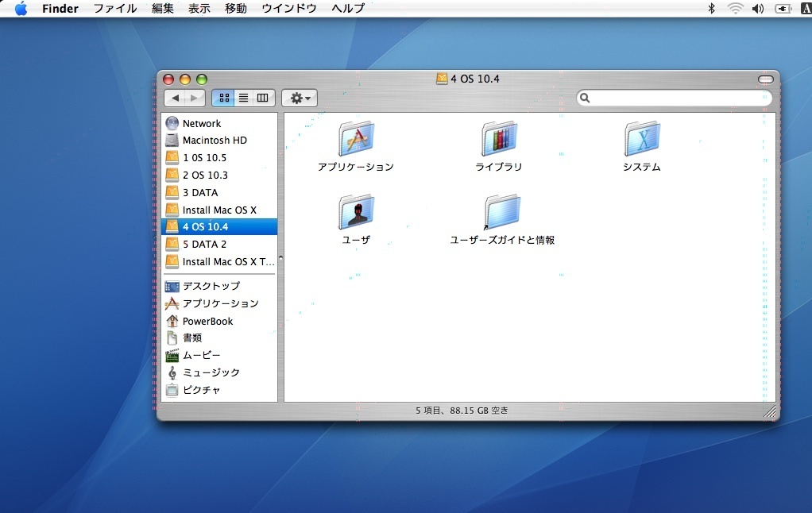Click the 5 項目、88.15 GB 空き status text
This screenshot has width=812, height=513.
click(462, 411)
